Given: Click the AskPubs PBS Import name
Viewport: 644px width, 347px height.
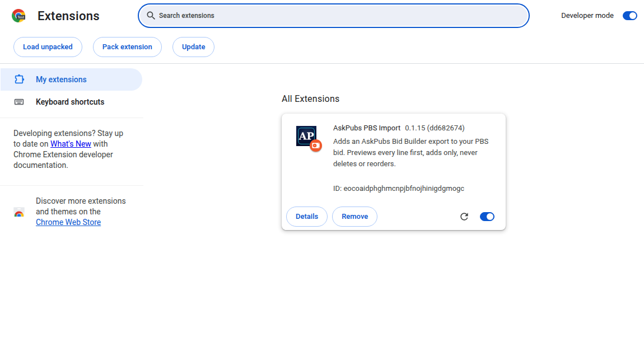Looking at the screenshot, I should [367, 128].
